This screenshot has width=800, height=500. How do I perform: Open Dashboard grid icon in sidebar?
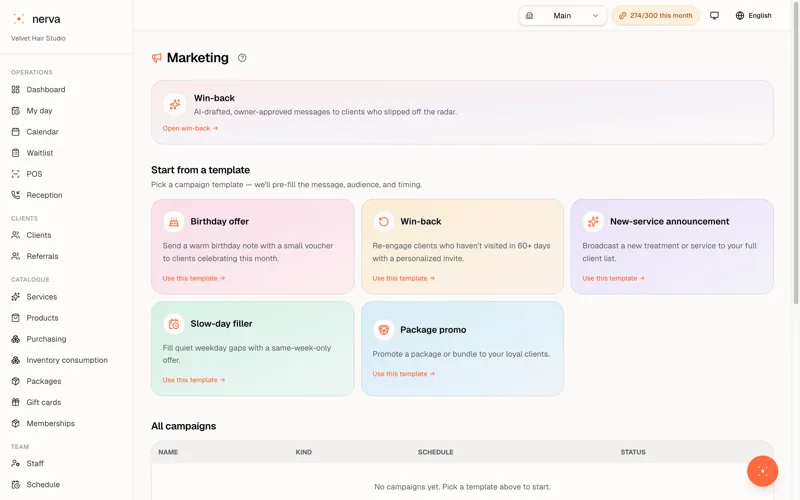click(16, 89)
